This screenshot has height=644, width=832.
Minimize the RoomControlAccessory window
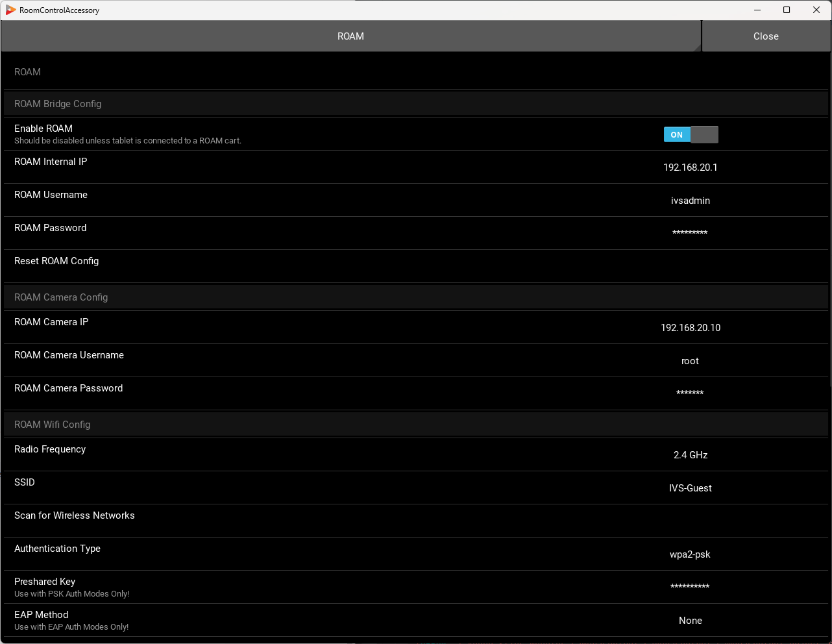point(757,10)
